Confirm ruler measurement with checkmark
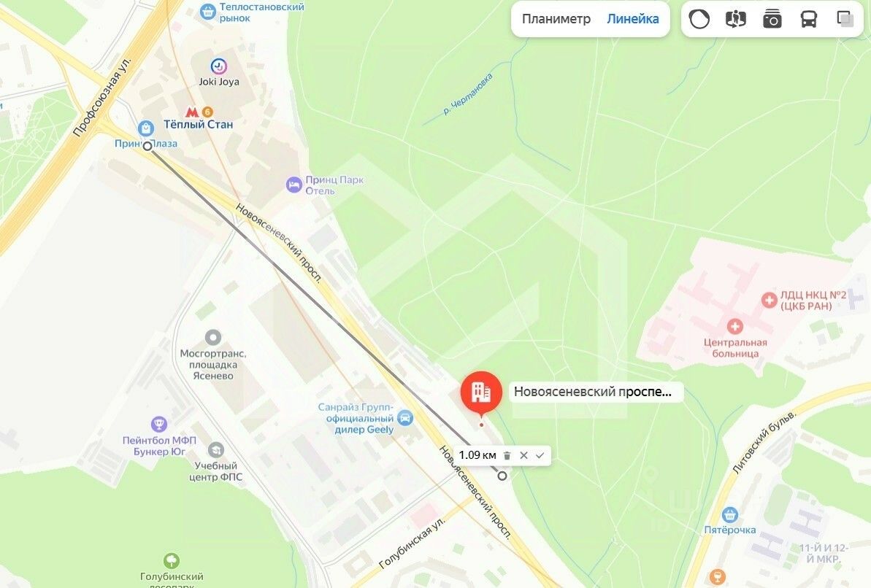The height and width of the screenshot is (588, 871). pyautogui.click(x=540, y=455)
